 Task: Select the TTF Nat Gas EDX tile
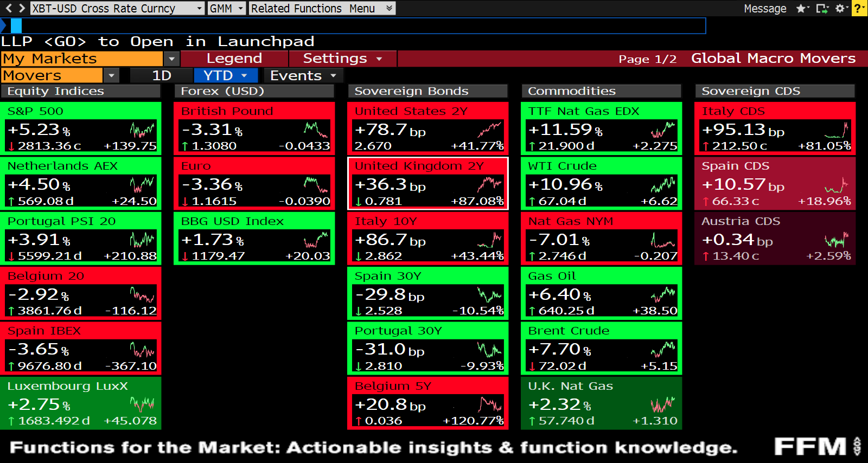602,128
